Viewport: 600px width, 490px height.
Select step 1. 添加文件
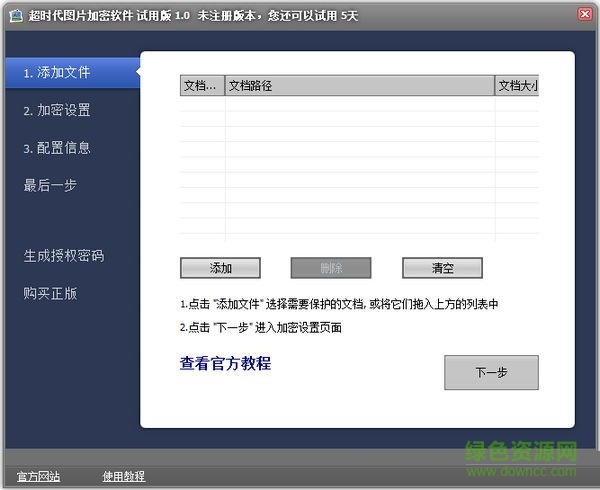pyautogui.click(x=72, y=73)
